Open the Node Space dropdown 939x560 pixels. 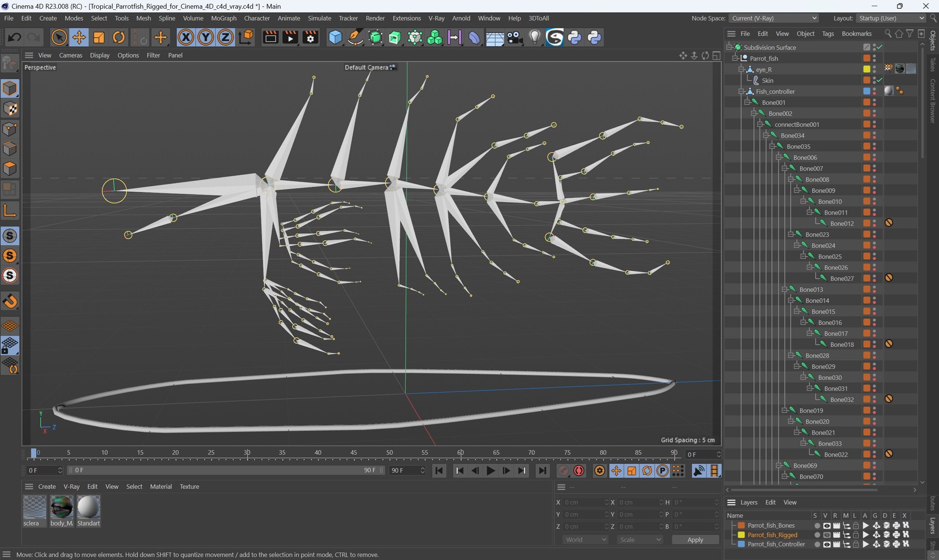point(774,18)
